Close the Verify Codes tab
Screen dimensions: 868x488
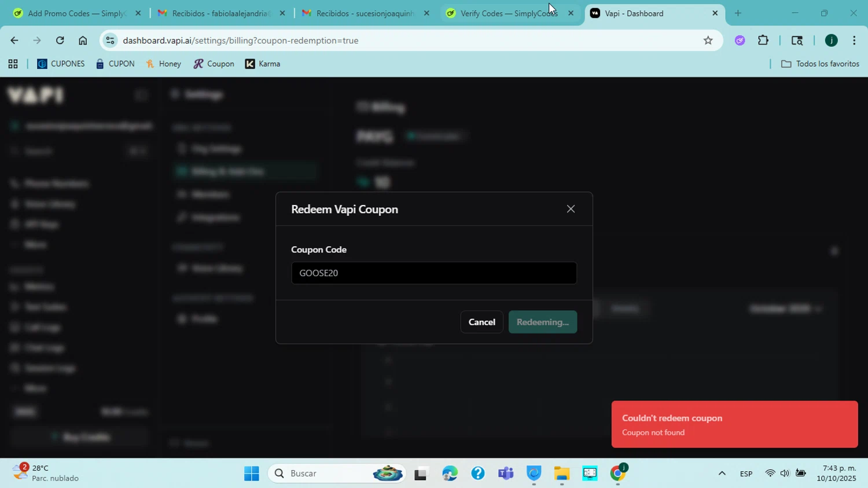click(571, 13)
